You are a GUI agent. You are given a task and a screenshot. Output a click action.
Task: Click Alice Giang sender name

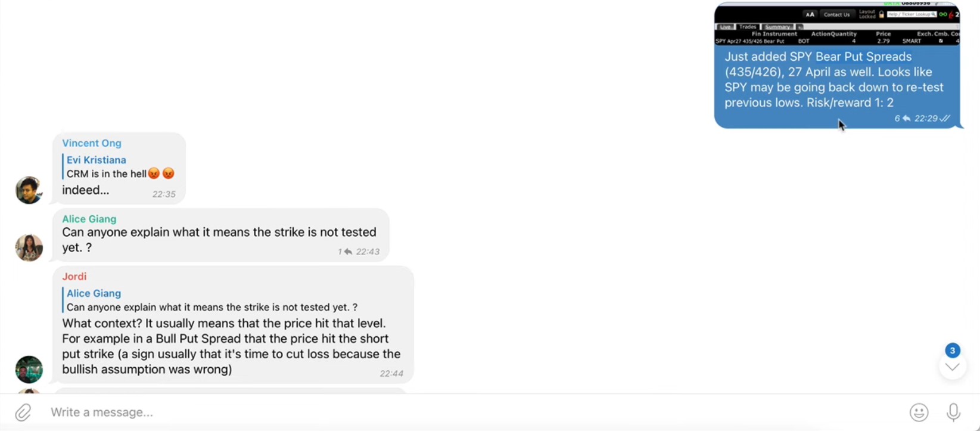point(89,219)
